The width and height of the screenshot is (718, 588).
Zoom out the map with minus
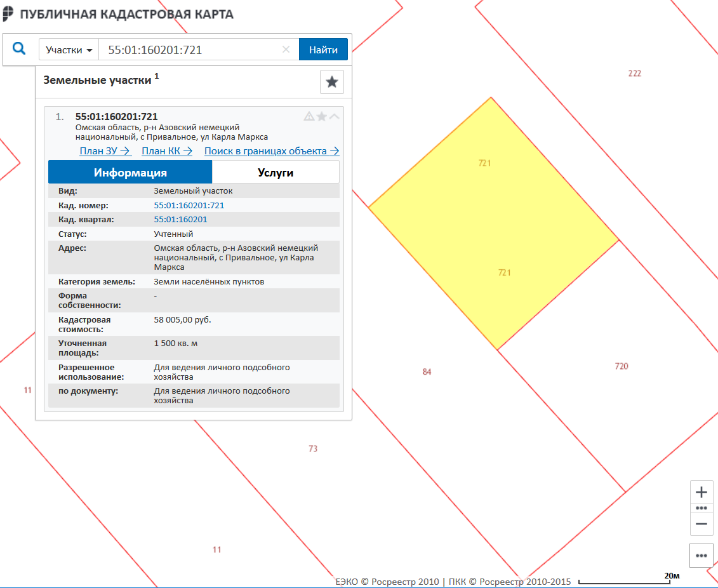[701, 524]
